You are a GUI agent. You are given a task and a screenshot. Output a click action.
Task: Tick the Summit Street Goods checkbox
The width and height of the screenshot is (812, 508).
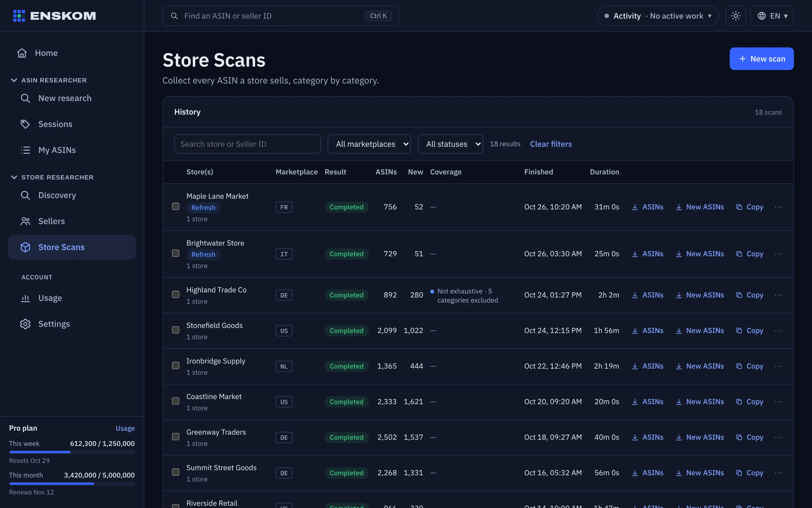175,472
